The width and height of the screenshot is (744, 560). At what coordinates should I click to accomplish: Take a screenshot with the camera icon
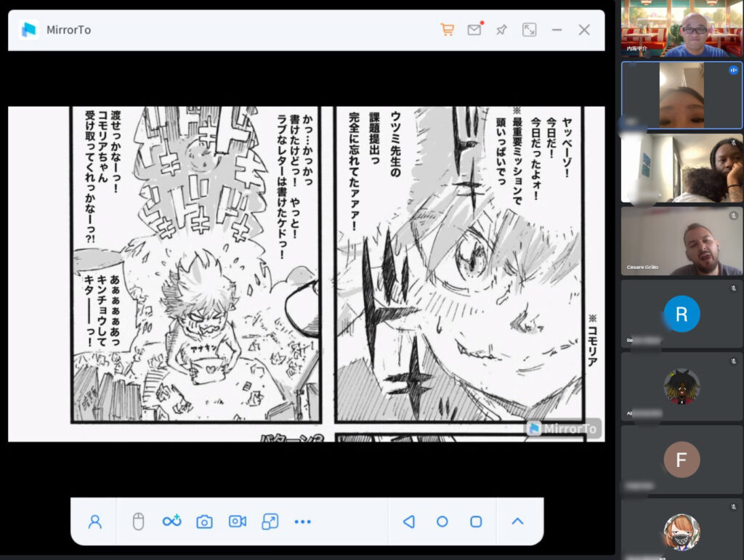(x=204, y=522)
